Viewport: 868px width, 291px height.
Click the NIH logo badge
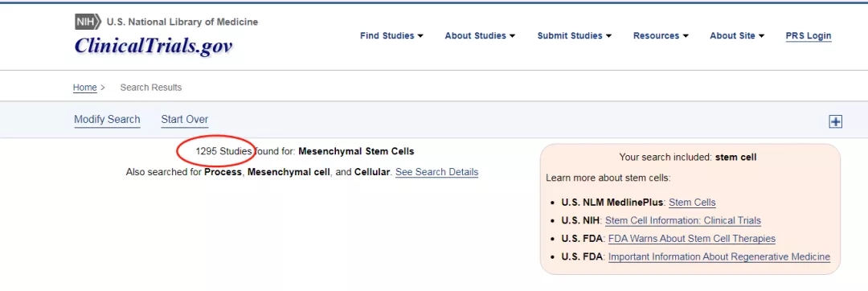click(88, 23)
